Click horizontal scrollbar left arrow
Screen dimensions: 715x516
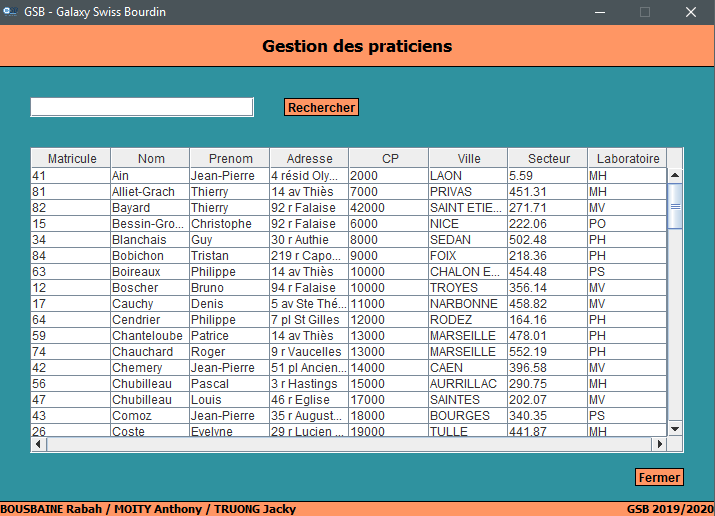[39, 444]
